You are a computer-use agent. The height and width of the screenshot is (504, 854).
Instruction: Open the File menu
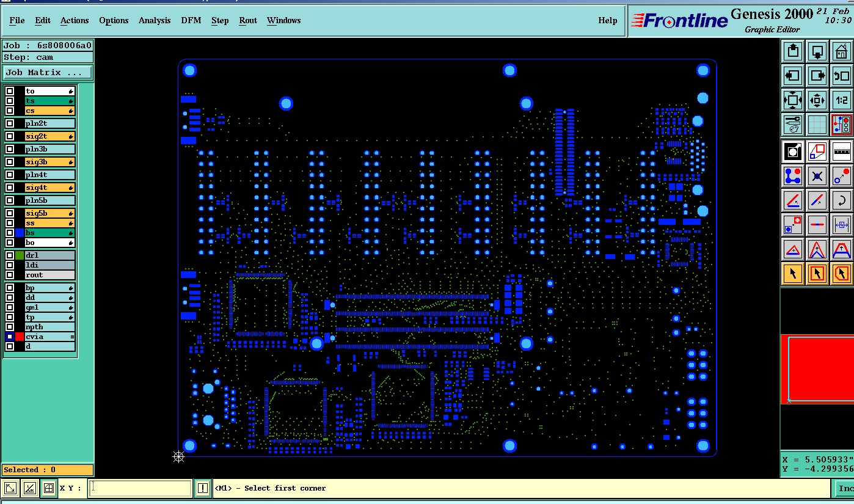(x=17, y=20)
